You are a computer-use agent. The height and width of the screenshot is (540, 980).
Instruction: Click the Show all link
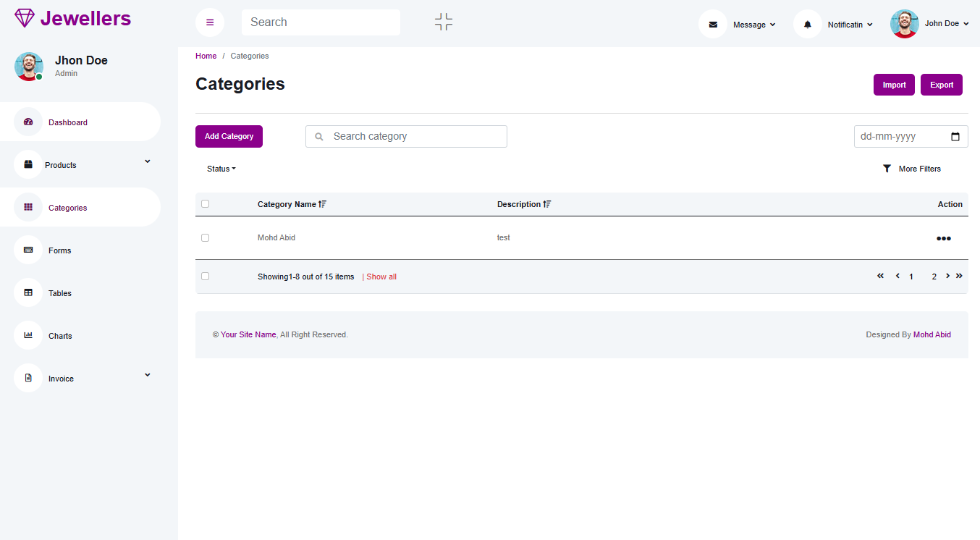coord(381,277)
